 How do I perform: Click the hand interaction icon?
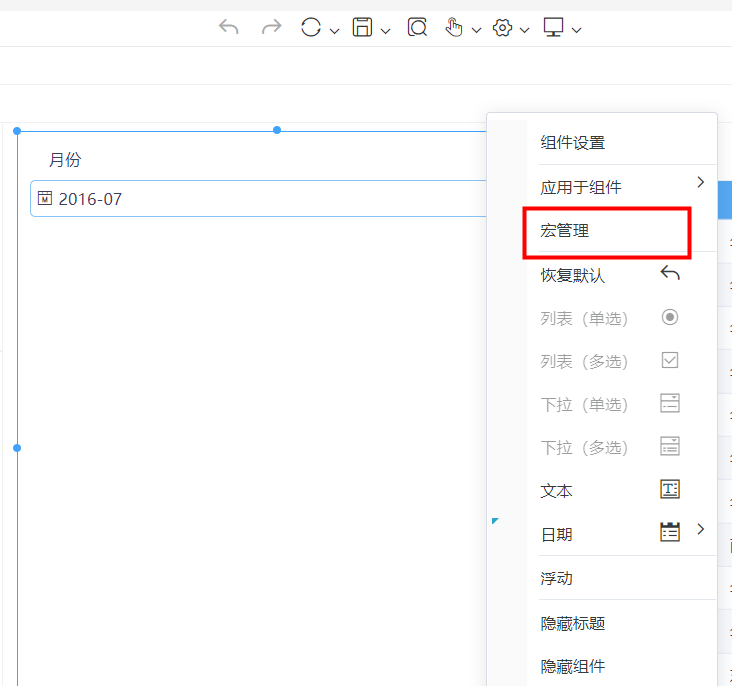coord(454,27)
